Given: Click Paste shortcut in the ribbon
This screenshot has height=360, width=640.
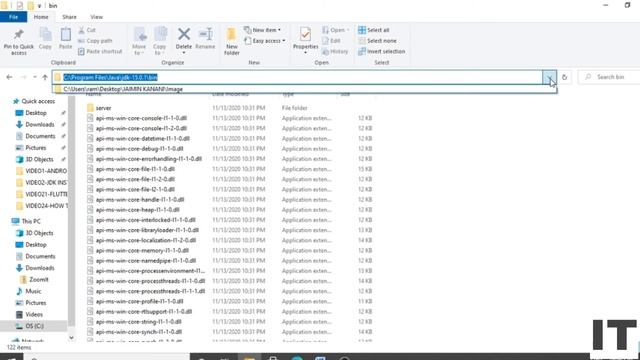Looking at the screenshot, I should click(100, 51).
